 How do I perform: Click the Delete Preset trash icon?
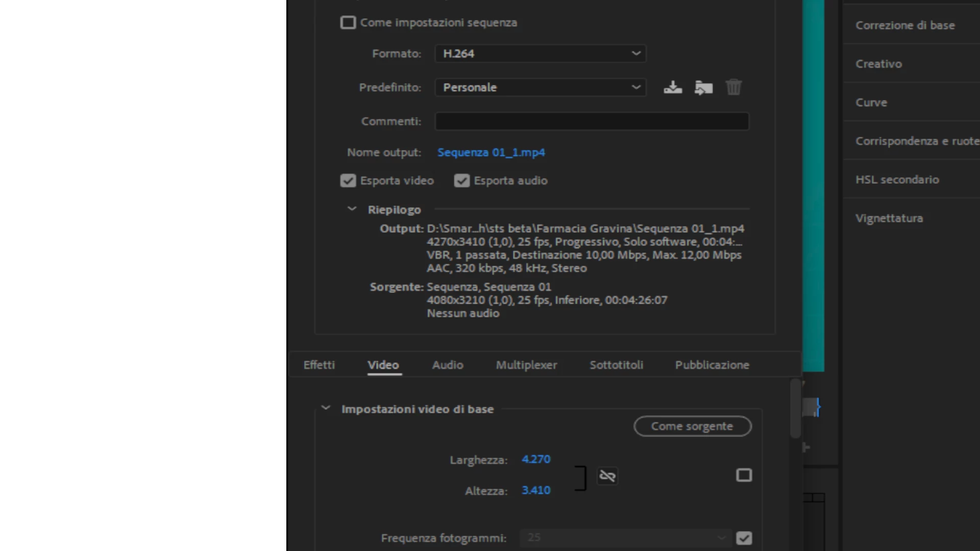click(733, 87)
